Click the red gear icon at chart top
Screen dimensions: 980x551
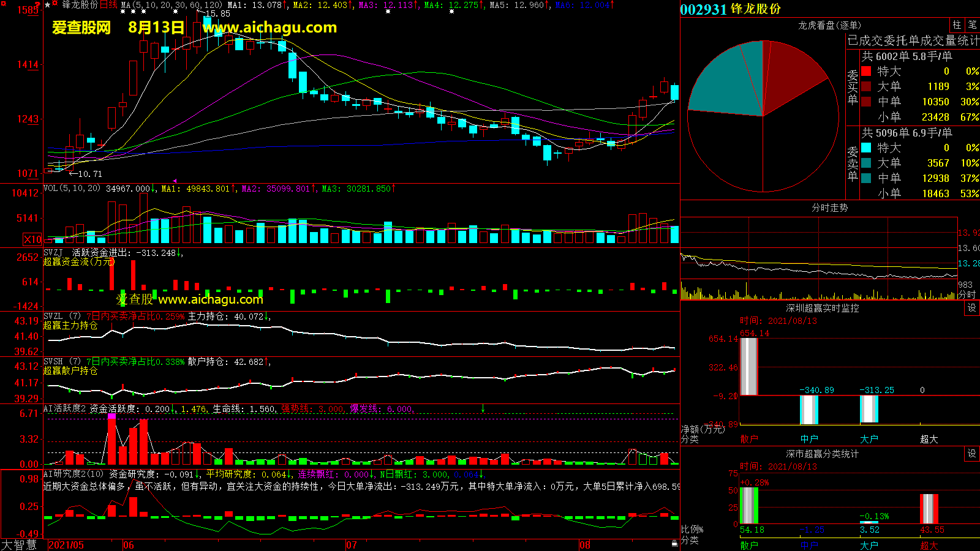point(55,4)
